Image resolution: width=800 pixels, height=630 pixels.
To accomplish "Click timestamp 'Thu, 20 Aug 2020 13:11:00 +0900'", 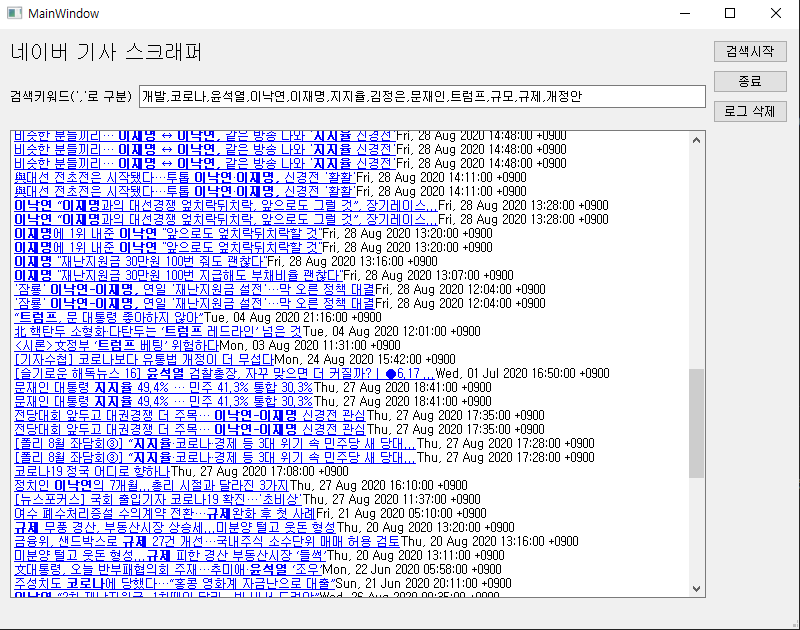I will pyautogui.click(x=415, y=556).
